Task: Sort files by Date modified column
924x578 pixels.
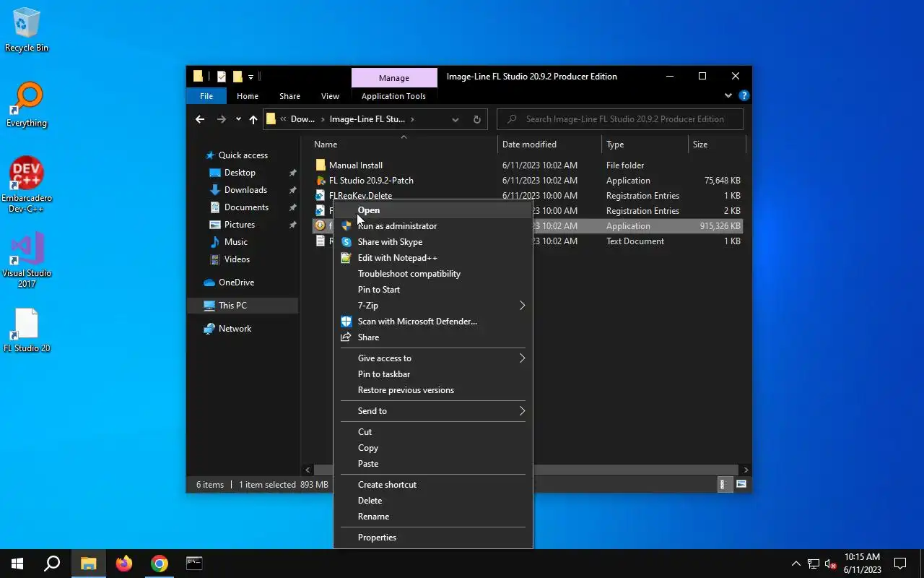Action: click(x=549, y=144)
